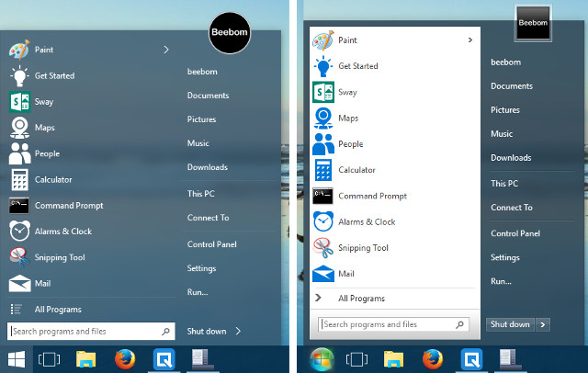
Task: Open Run... in right start menu
Action: [501, 281]
